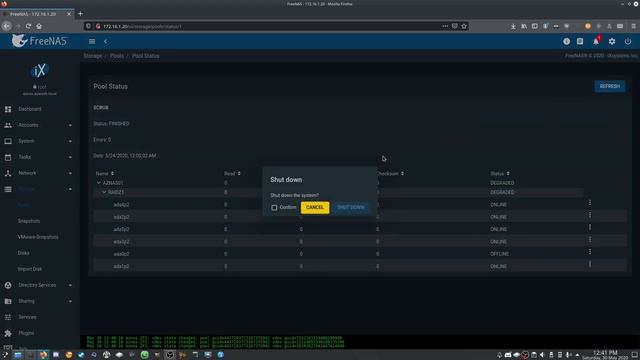Click Firefox back button
The height and width of the screenshot is (360, 640).
(7, 26)
